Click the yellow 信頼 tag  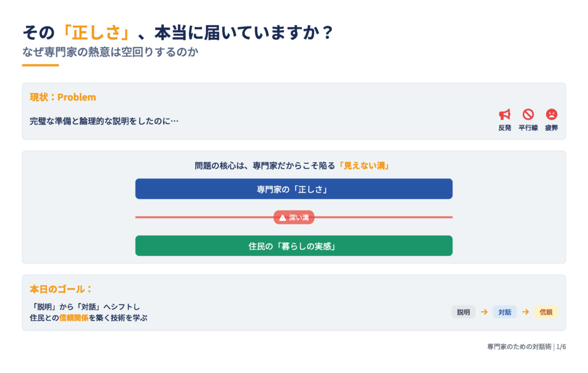[546, 312]
